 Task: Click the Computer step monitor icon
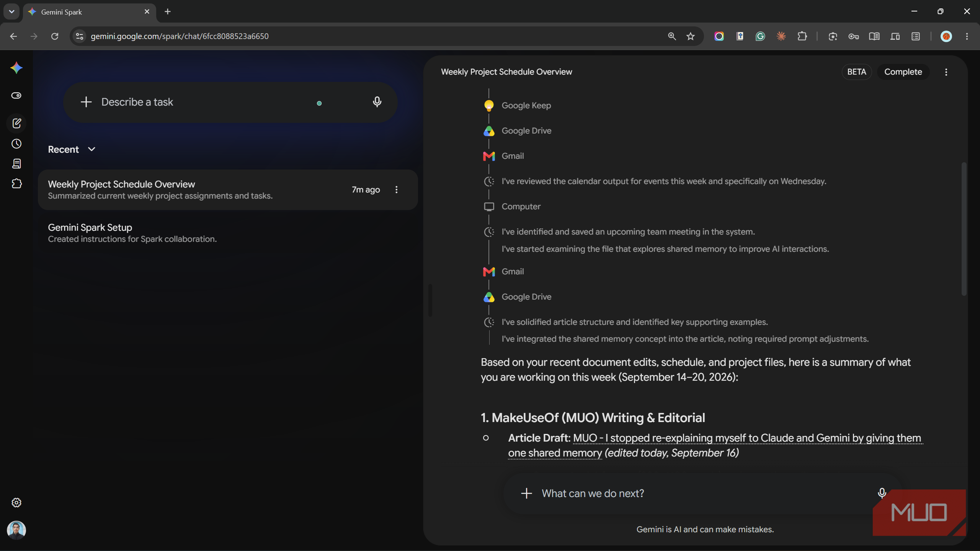pos(489,207)
